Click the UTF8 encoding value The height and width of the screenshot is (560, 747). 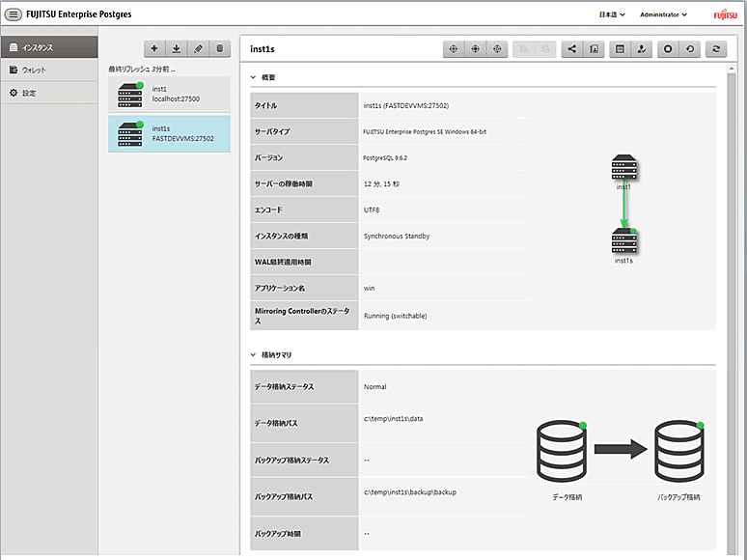[372, 210]
